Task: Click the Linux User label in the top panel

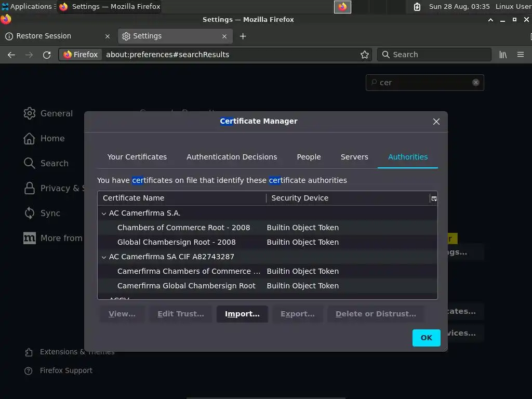Action: [513, 6]
